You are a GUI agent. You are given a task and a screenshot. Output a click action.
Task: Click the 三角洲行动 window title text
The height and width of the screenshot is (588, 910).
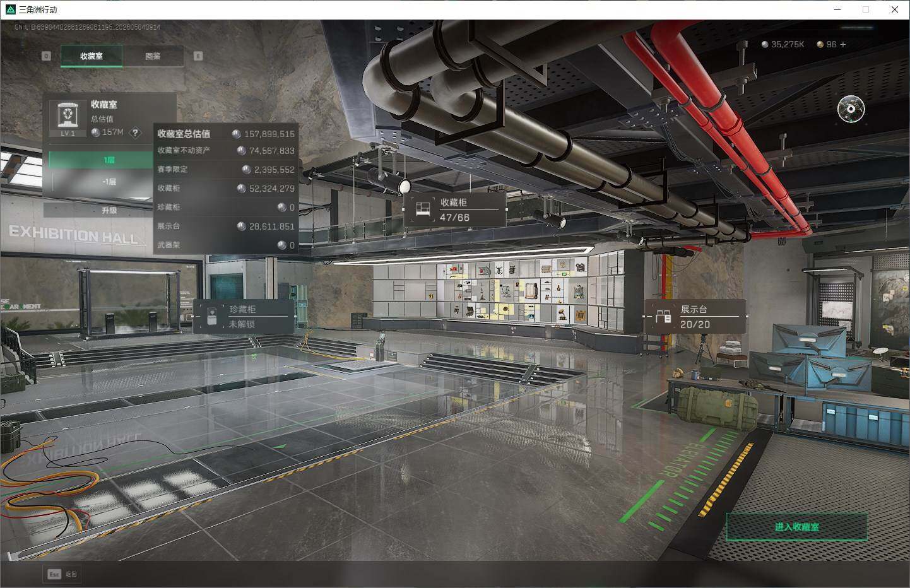[38, 9]
